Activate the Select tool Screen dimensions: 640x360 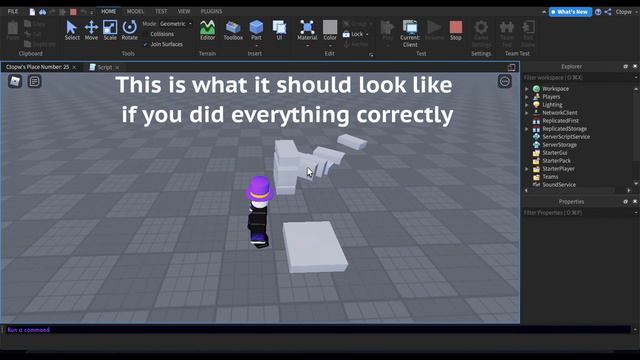(x=72, y=30)
